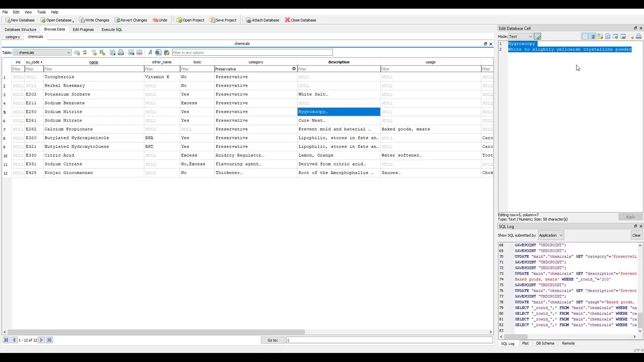
Task: Undo the last change via toolbar
Action: pos(160,20)
